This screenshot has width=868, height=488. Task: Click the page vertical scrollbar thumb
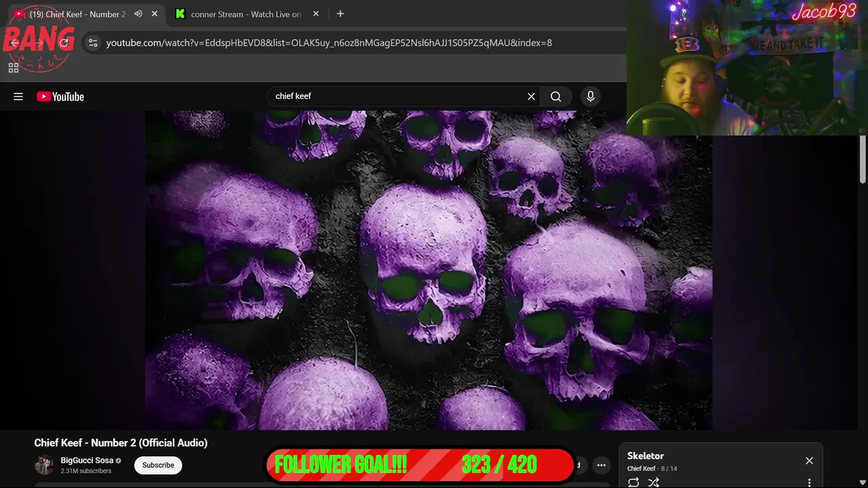point(863,159)
